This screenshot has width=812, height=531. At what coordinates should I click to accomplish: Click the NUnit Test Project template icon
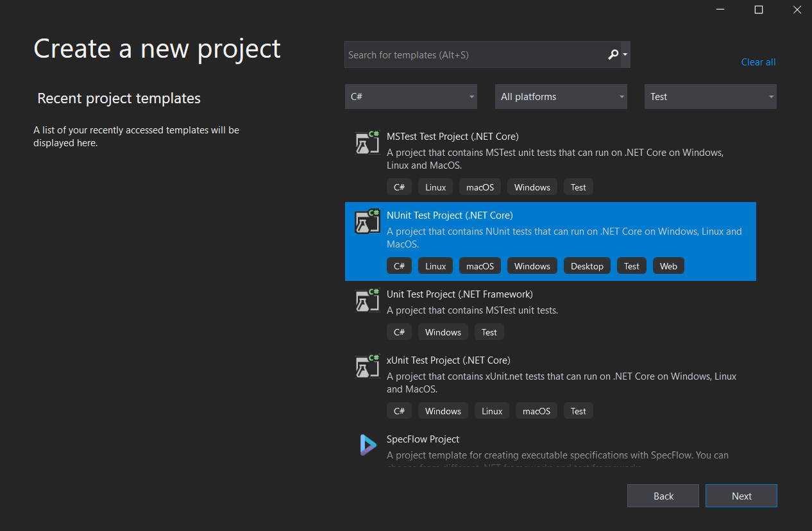(x=367, y=221)
